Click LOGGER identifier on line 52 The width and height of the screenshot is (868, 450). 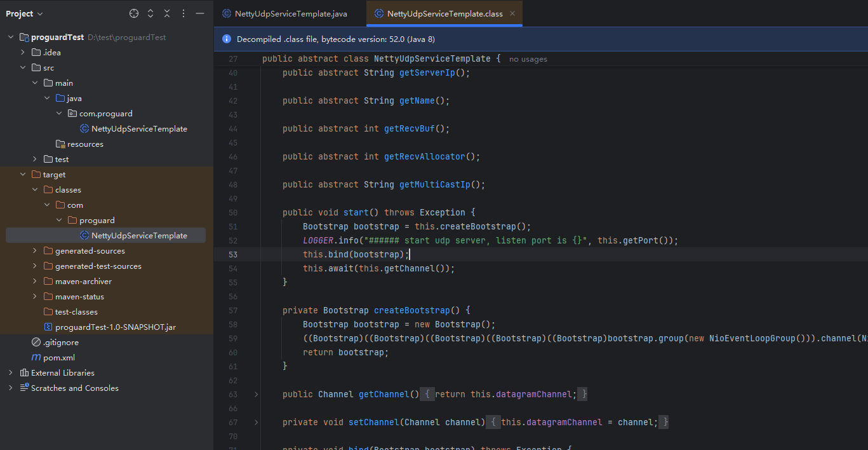[318, 241]
